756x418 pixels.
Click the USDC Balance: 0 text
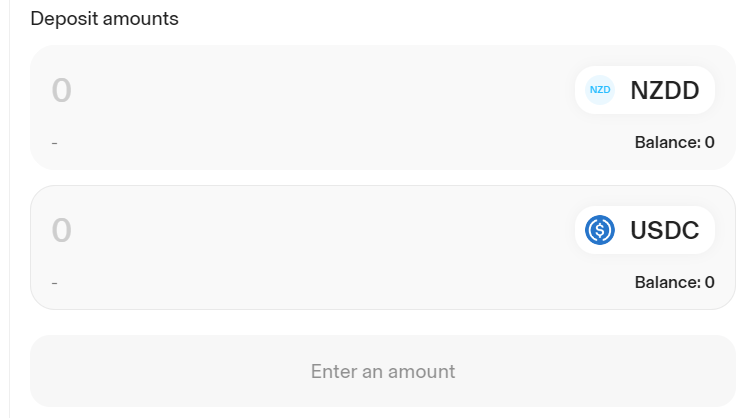click(x=674, y=282)
